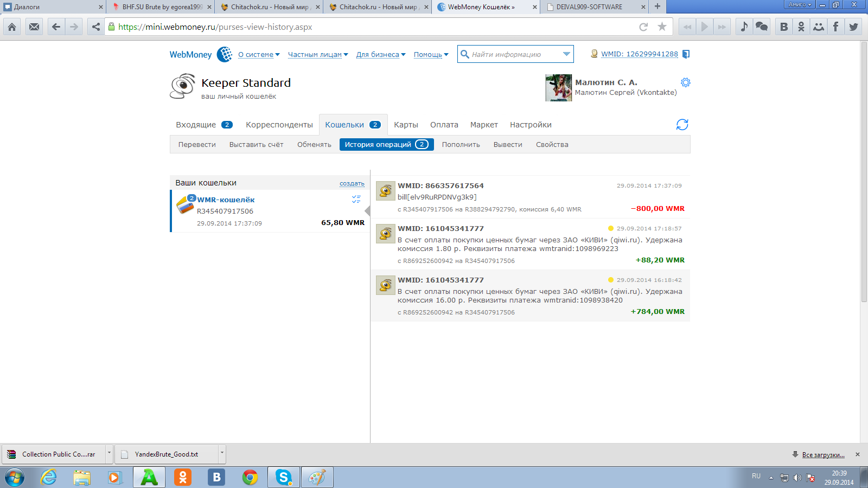Viewport: 868px width, 488px height.
Task: Expand the Помощь menu
Action: [x=431, y=54]
